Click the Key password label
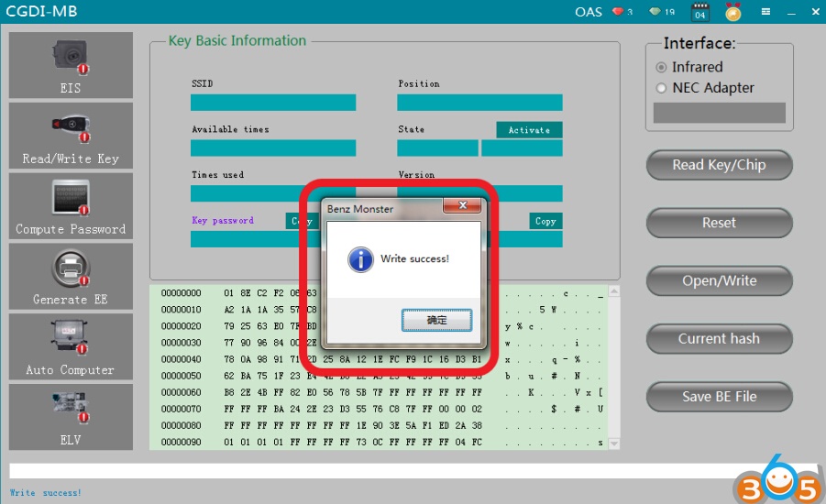The width and height of the screenshot is (826, 504). click(222, 221)
